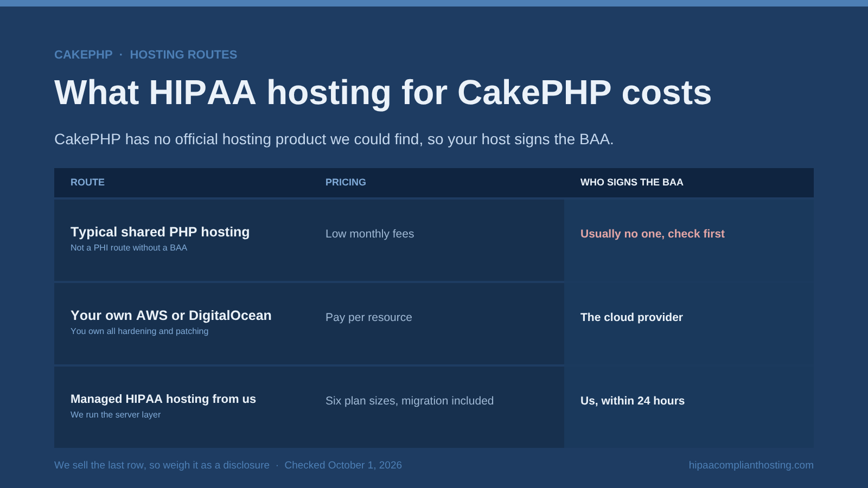The height and width of the screenshot is (488, 868).
Task: Select 'Typical shared PHP hosting' row title
Action: coord(160,232)
